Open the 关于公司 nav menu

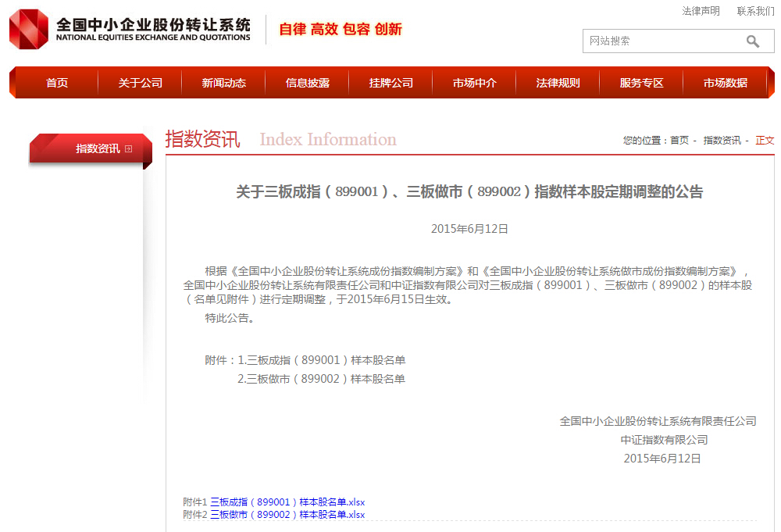click(141, 83)
